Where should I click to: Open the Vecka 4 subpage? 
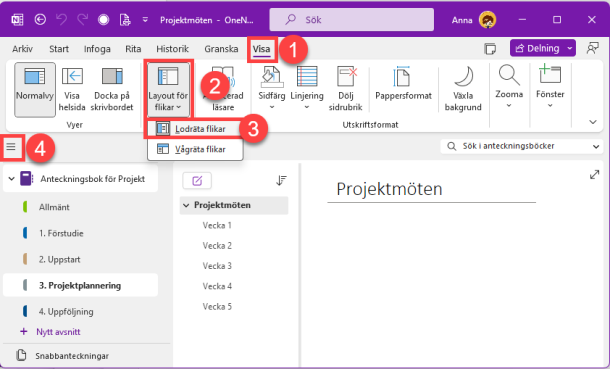pos(217,286)
